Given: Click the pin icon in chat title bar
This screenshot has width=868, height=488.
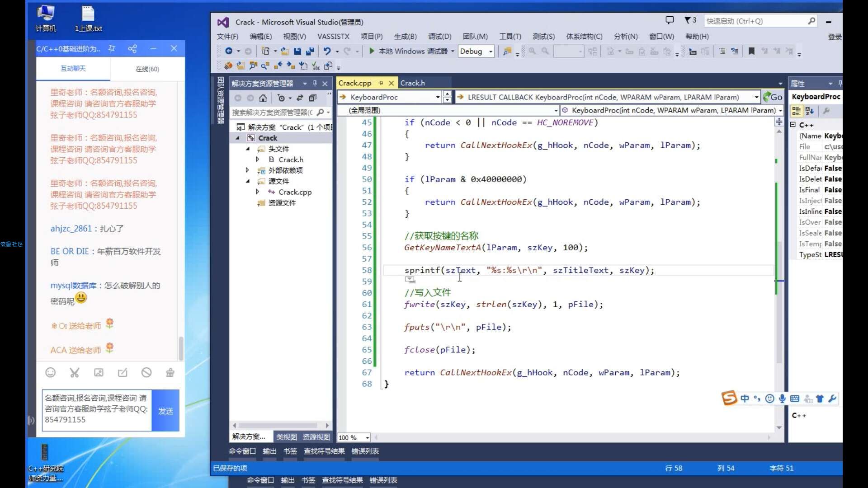Looking at the screenshot, I should click(x=112, y=48).
